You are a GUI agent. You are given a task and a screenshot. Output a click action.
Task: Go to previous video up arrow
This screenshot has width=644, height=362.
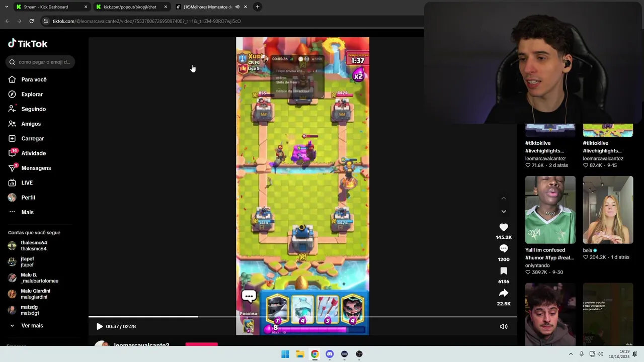(x=504, y=198)
